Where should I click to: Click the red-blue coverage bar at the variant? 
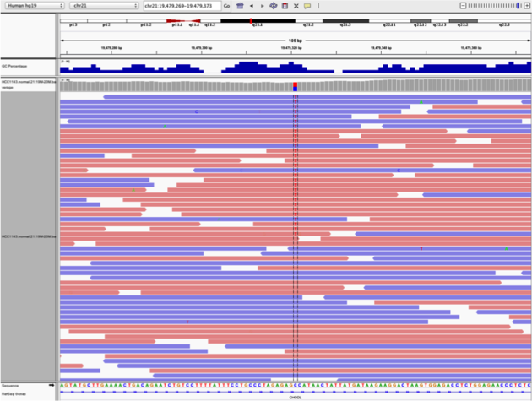click(295, 86)
